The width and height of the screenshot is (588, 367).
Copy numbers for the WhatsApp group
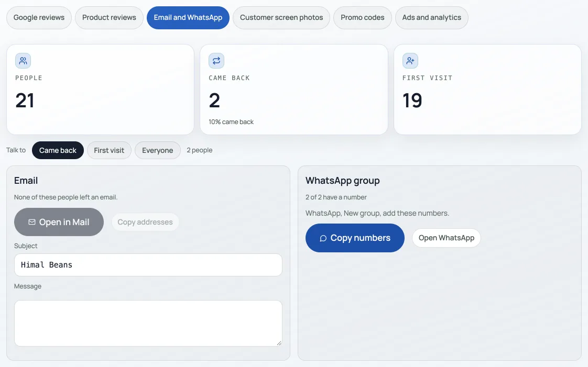pyautogui.click(x=355, y=238)
